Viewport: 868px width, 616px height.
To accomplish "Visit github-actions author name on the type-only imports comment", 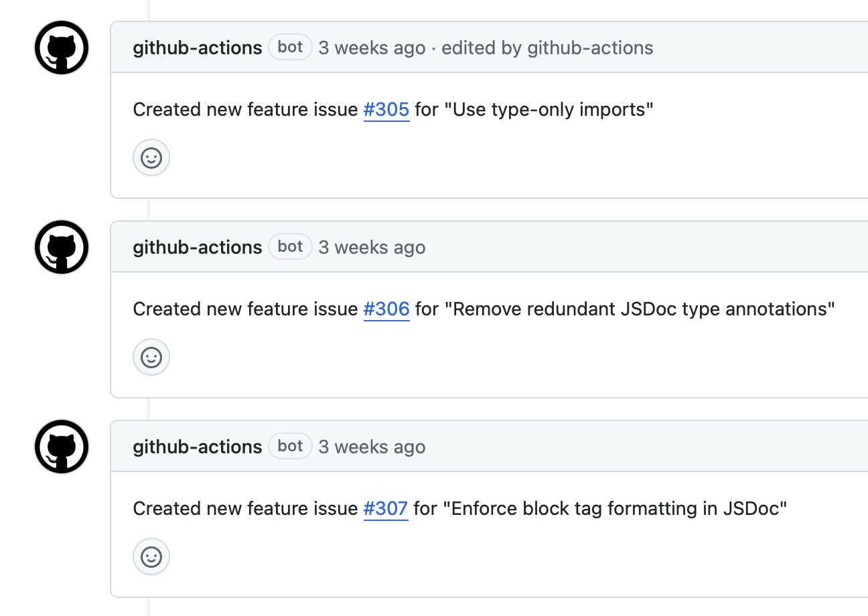I will point(198,48).
